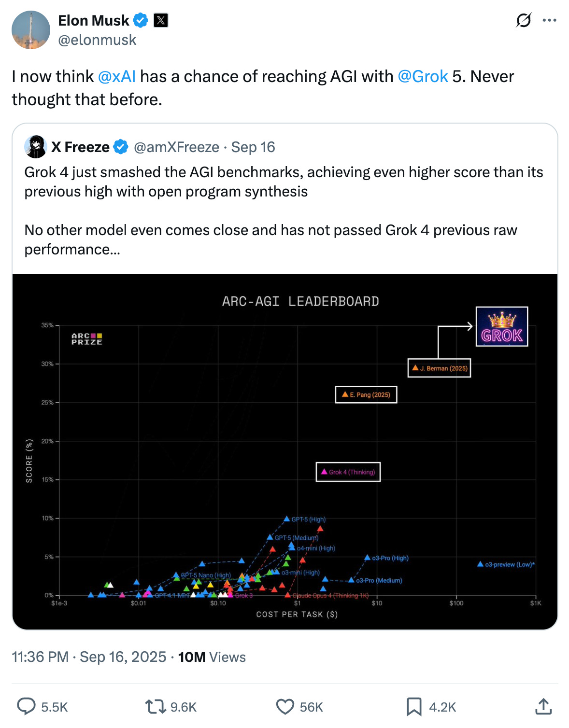Click the @elonmusk handle
Screen dimensions: 569x728
pos(97,40)
